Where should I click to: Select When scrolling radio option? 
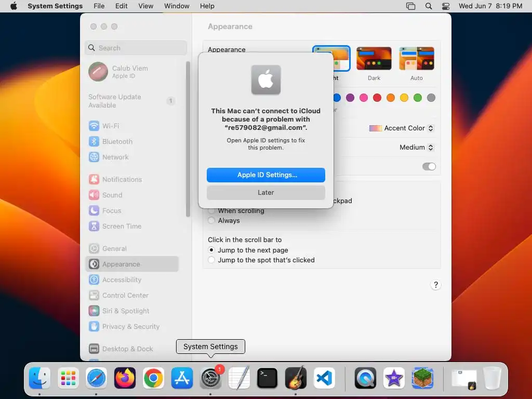[211, 211]
